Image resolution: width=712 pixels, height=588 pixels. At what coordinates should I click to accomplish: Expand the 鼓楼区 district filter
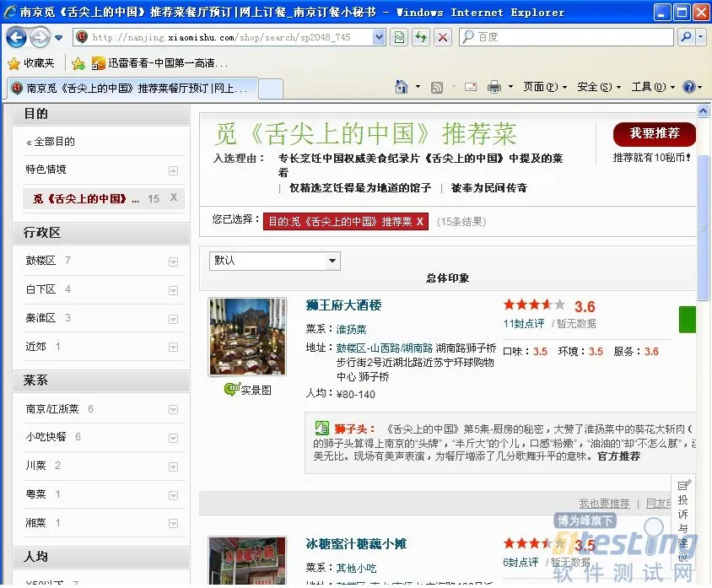tap(173, 262)
